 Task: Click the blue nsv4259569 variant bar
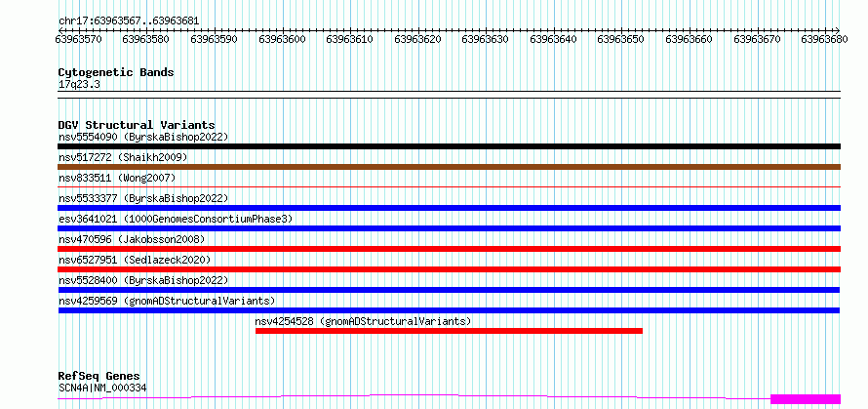click(449, 310)
